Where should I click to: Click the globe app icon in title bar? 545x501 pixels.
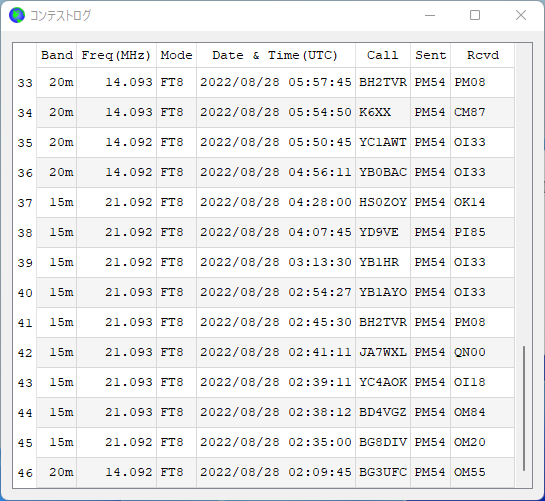(x=17, y=15)
